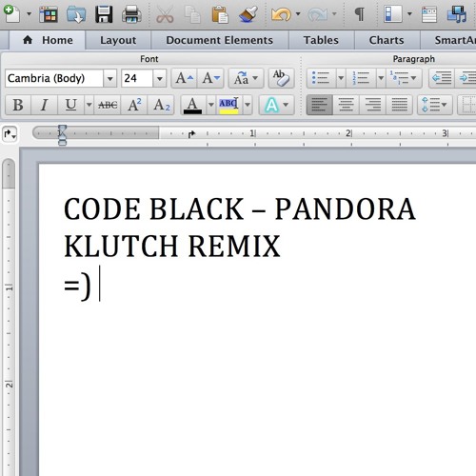Open the template gallery icon
Image resolution: width=476 pixels, height=476 pixels.
[x=49, y=14]
